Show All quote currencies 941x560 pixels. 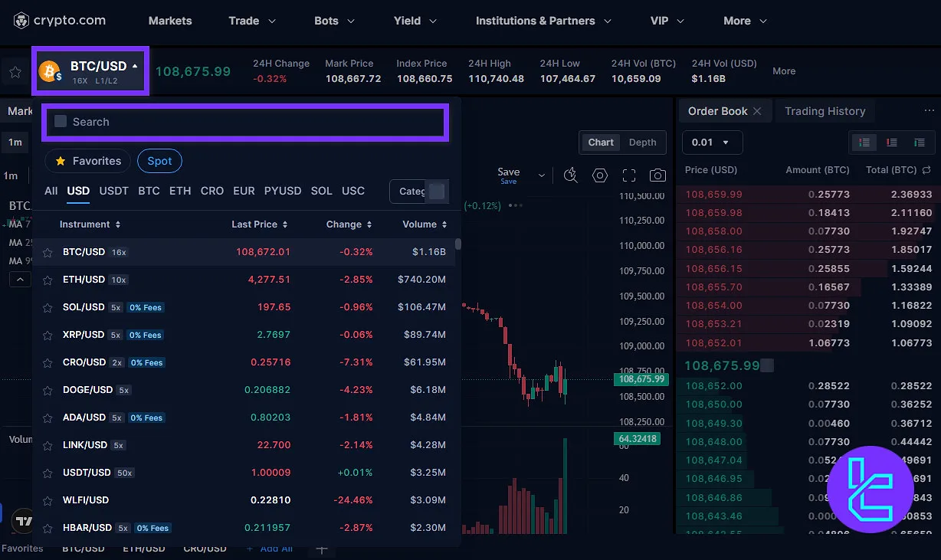pos(51,191)
